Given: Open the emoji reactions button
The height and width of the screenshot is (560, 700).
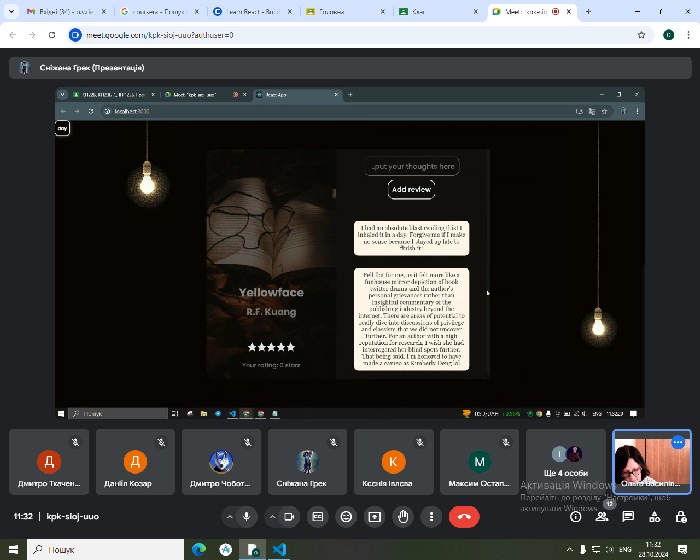Looking at the screenshot, I should point(346,517).
